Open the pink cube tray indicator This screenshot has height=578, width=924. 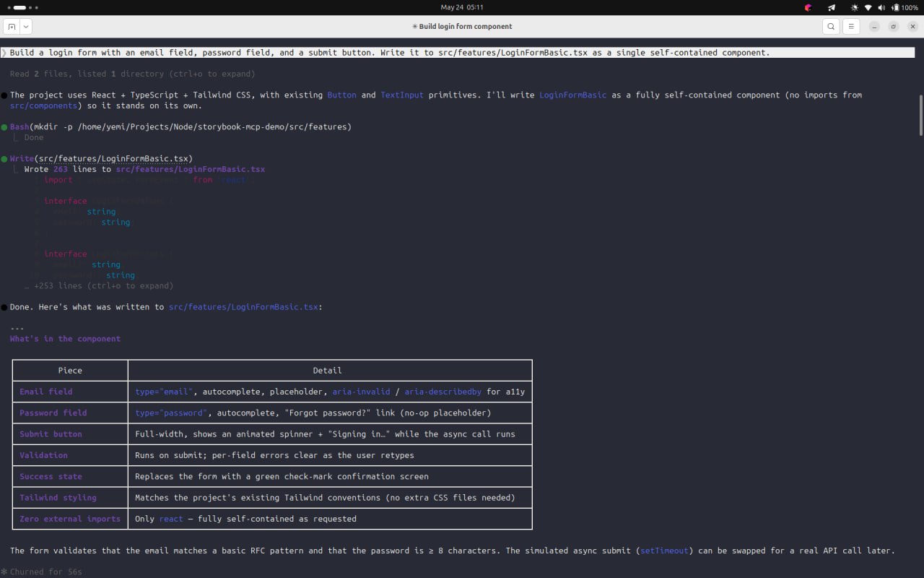(x=809, y=7)
